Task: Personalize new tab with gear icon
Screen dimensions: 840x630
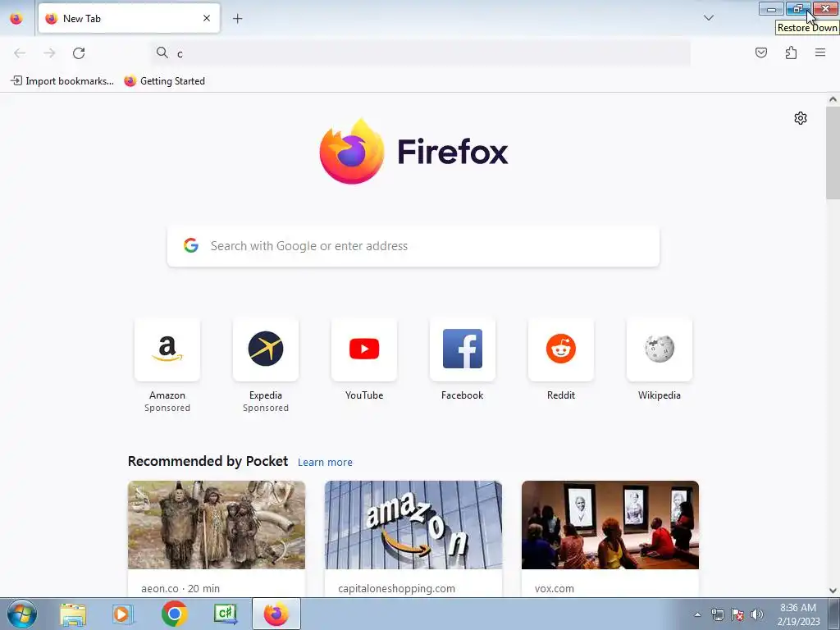Action: pos(801,118)
